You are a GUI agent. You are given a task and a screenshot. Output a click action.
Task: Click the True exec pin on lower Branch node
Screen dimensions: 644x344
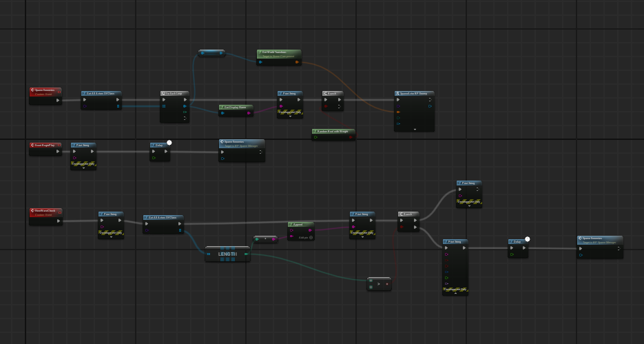coord(415,221)
